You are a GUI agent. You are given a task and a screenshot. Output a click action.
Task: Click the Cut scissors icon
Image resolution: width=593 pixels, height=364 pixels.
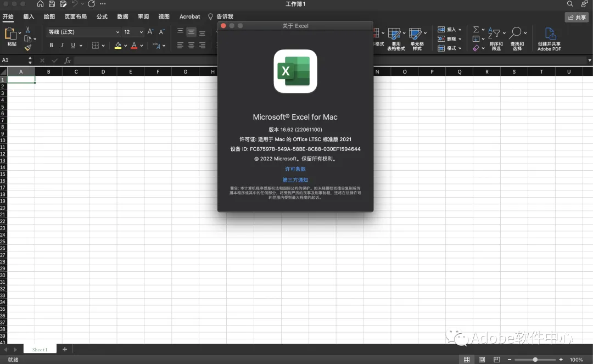(27, 30)
